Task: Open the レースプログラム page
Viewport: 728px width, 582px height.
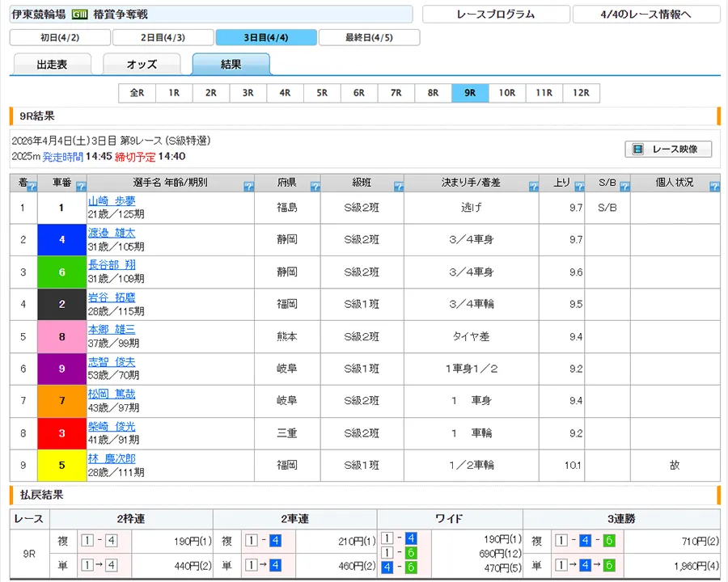Action: [x=495, y=15]
